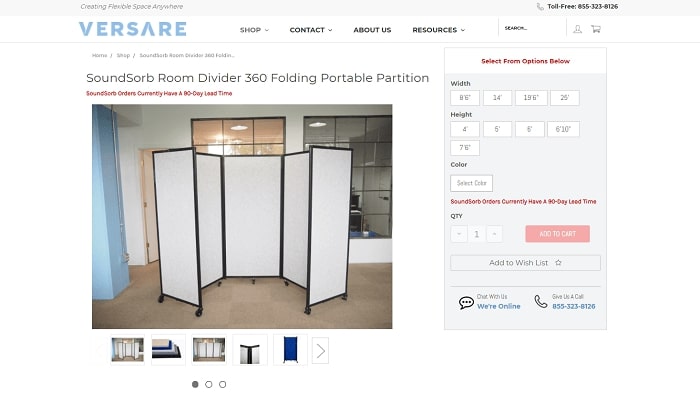Click the chat bubble icon

466,303
